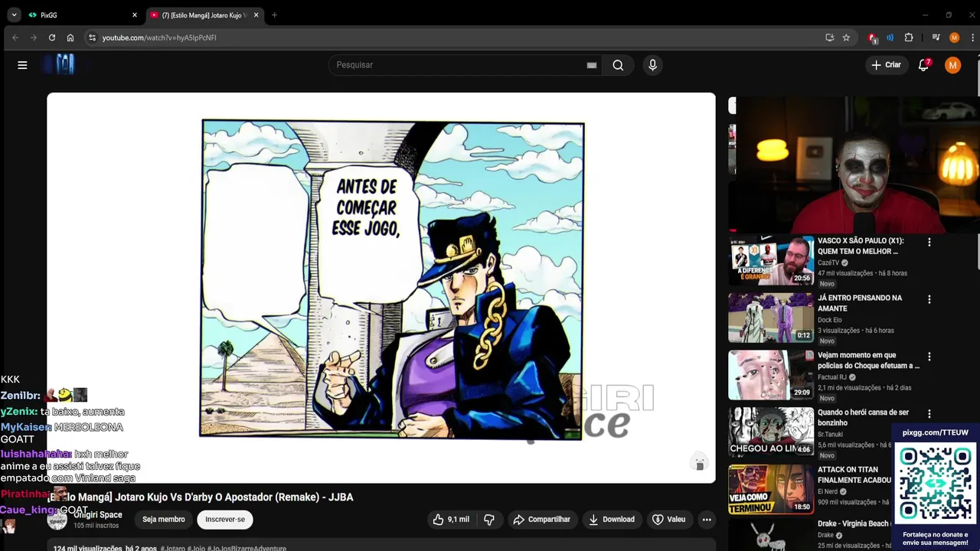Click the address bar URL

[x=159, y=37]
